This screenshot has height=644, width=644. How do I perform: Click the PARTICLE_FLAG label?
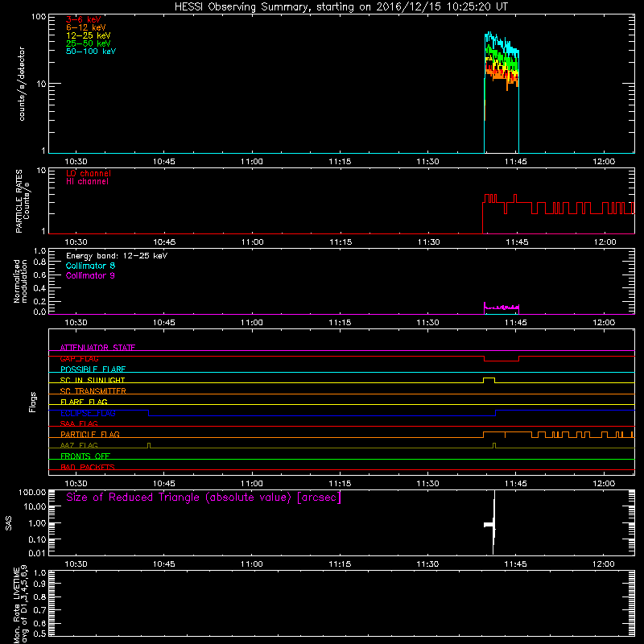tap(90, 434)
